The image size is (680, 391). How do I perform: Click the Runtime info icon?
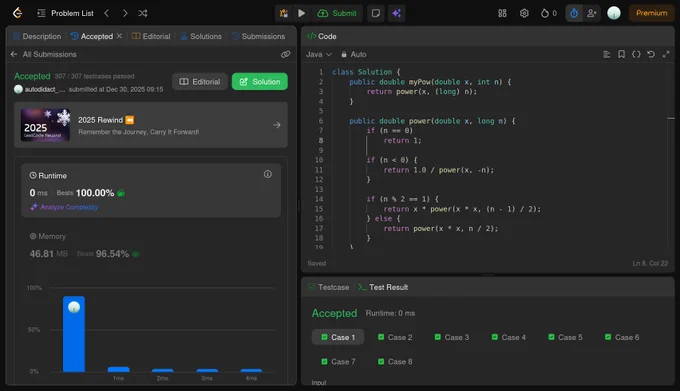coord(268,174)
